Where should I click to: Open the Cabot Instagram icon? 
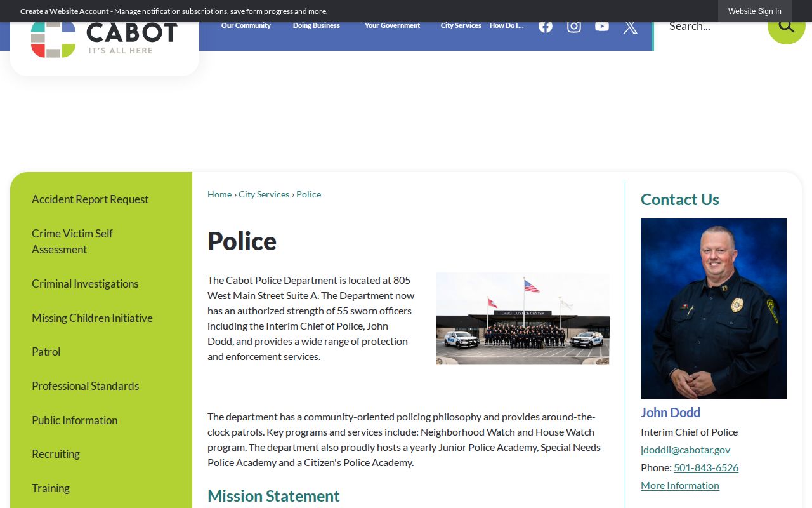point(574,26)
